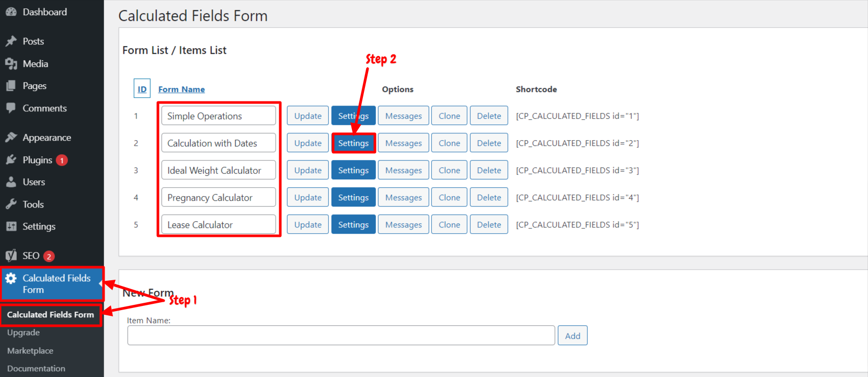Select the Calculated Fields Form gear icon

pos(11,278)
